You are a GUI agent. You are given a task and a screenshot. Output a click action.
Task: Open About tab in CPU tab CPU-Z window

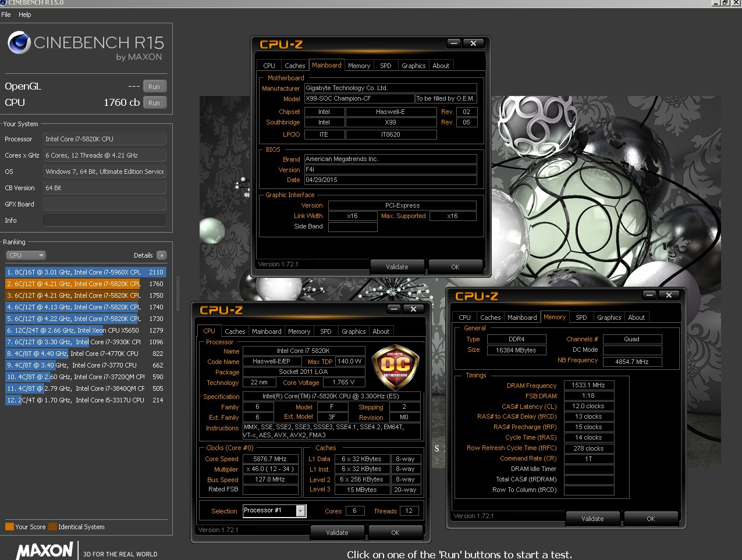coord(381,331)
